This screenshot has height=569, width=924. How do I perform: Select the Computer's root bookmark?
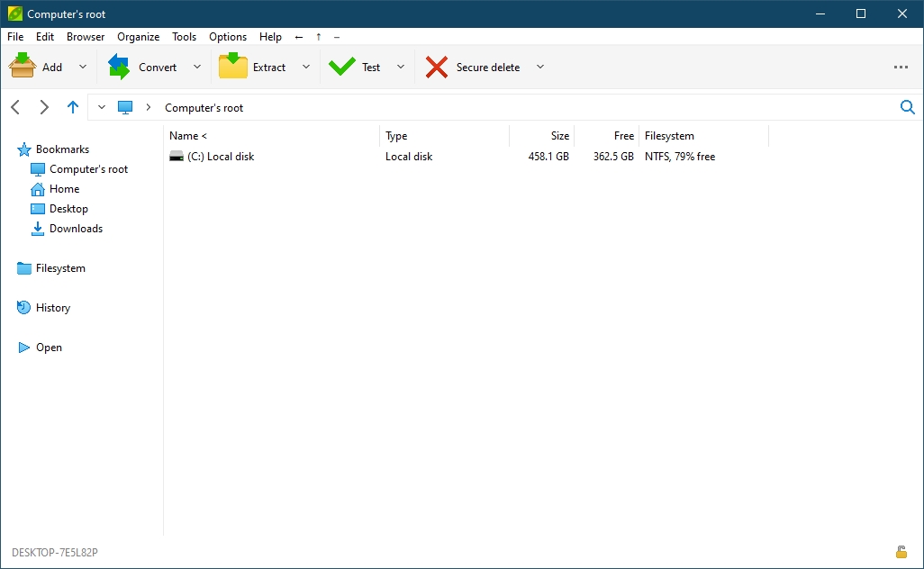[90, 168]
